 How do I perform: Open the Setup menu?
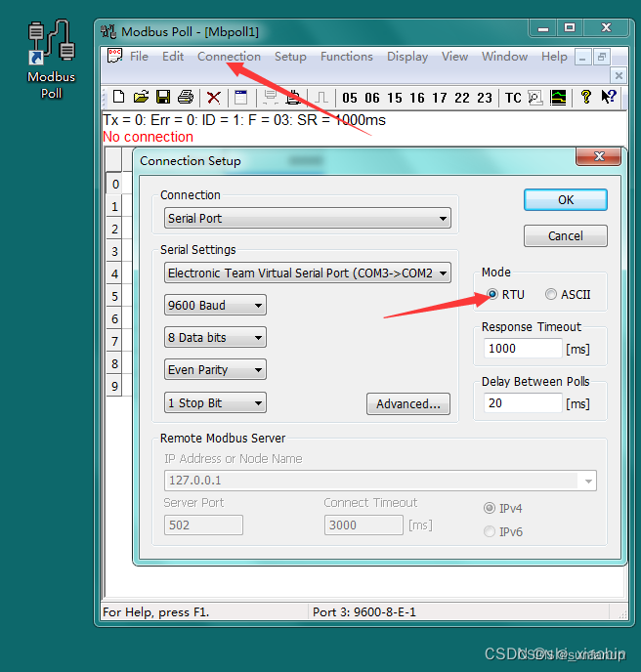(291, 56)
